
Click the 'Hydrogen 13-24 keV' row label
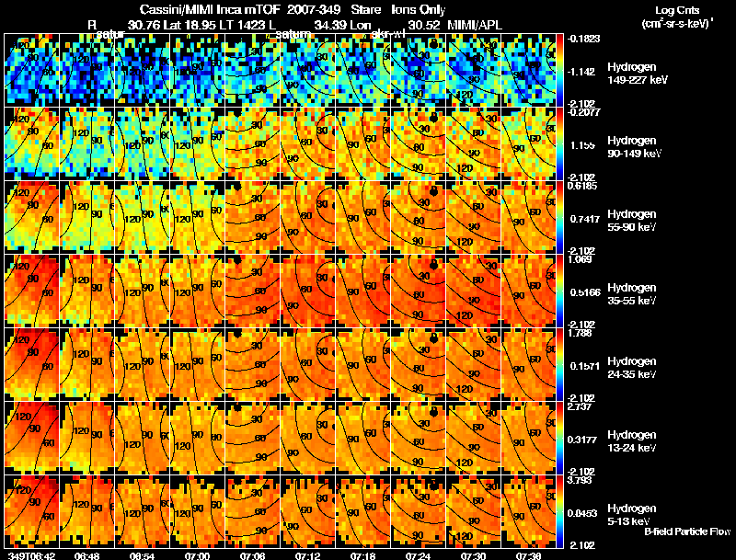click(x=632, y=441)
